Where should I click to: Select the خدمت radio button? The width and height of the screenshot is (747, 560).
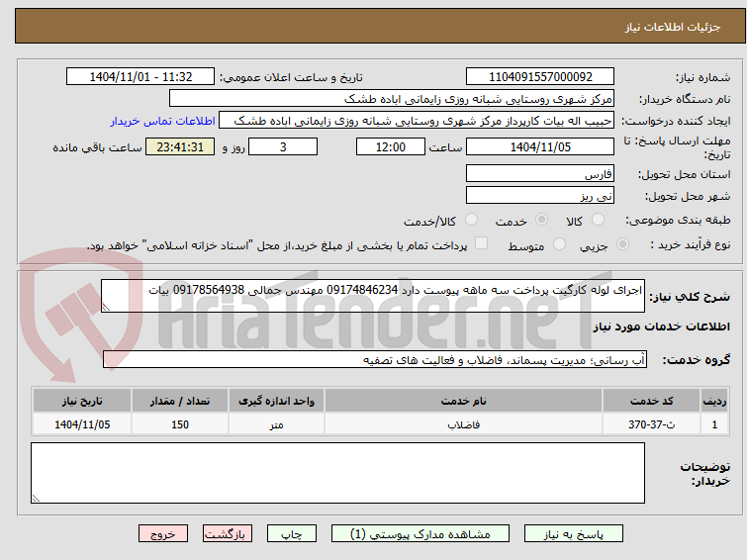click(541, 220)
